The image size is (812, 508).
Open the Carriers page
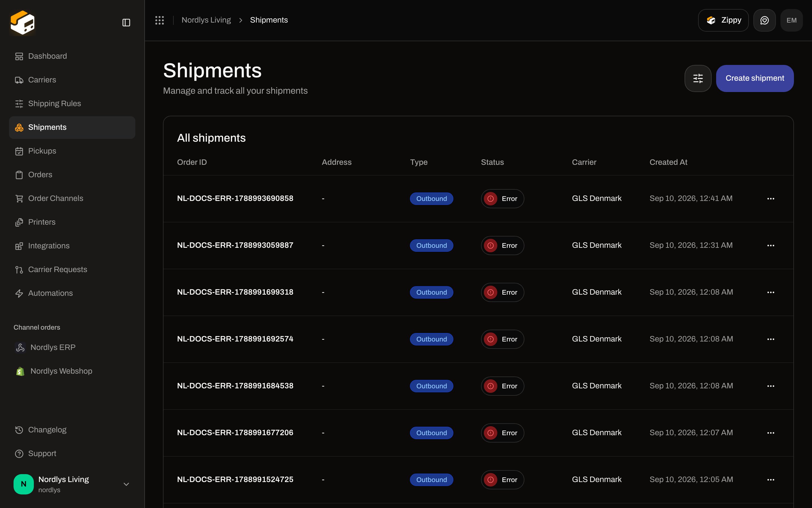pos(72,80)
